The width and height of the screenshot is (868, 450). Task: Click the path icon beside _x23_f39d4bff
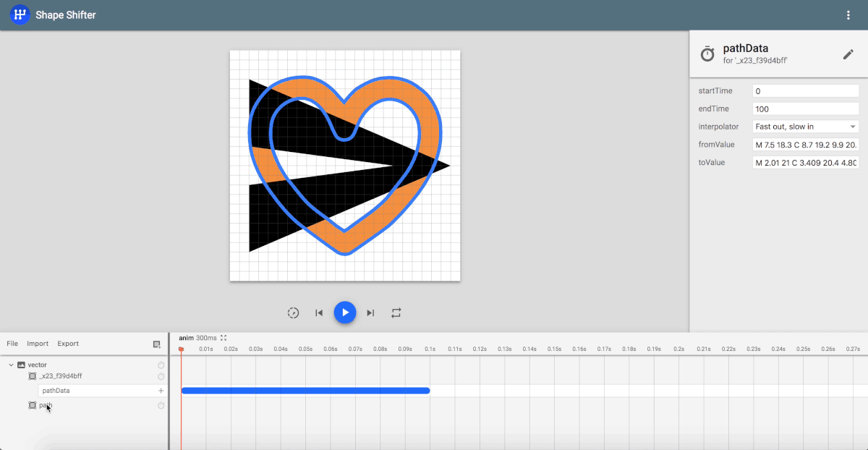32,376
